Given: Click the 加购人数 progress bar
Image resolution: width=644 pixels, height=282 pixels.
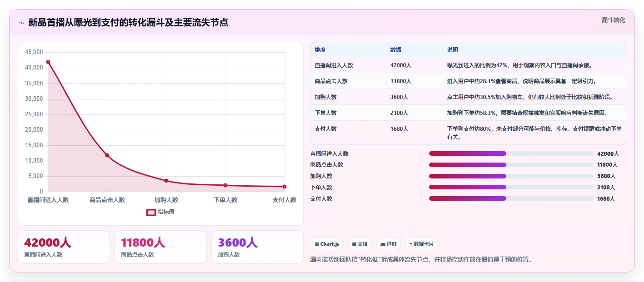Looking at the screenshot, I should point(511,176).
